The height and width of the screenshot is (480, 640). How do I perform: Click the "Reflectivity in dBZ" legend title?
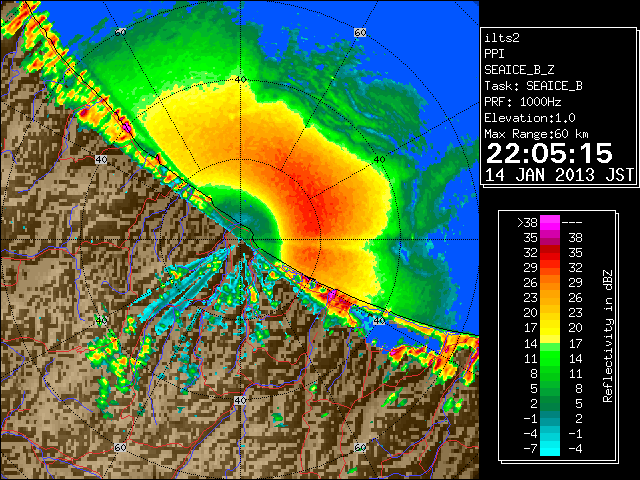(608, 336)
